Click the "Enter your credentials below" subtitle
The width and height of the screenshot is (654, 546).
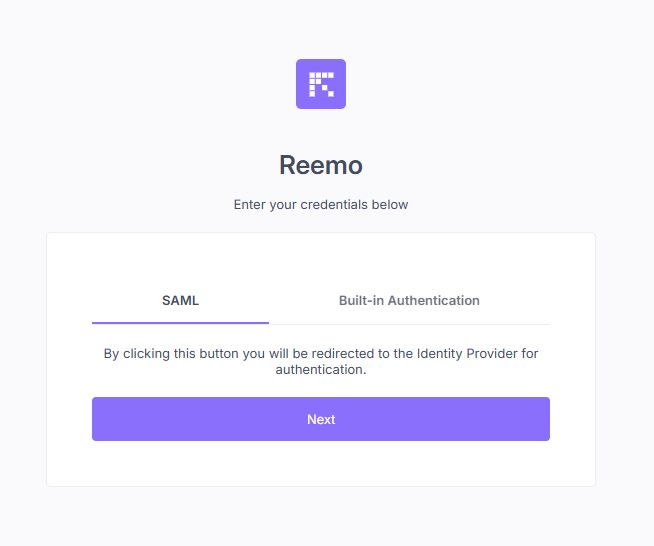click(x=321, y=205)
